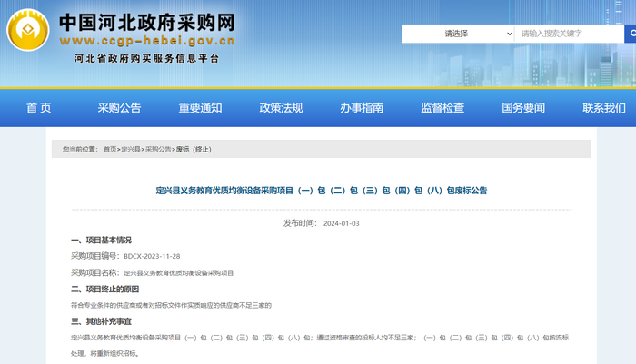Image resolution: width=636 pixels, height=364 pixels.
Task: Open 政策法规 navigation item
Action: pos(281,108)
